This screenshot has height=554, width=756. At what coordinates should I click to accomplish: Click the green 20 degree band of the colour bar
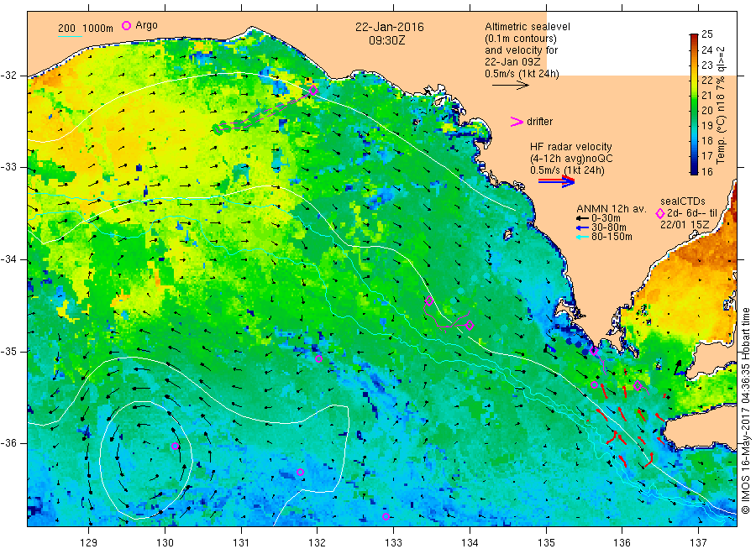694,110
